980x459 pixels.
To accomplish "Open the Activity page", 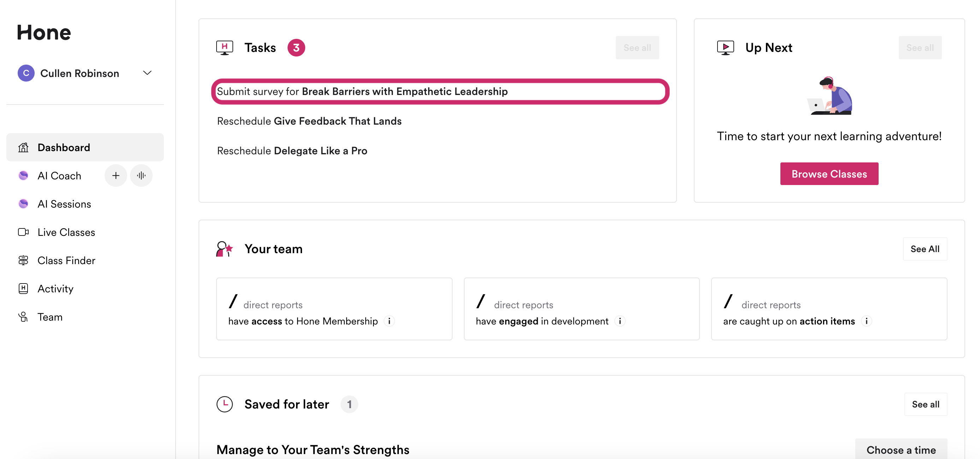I will (x=55, y=288).
